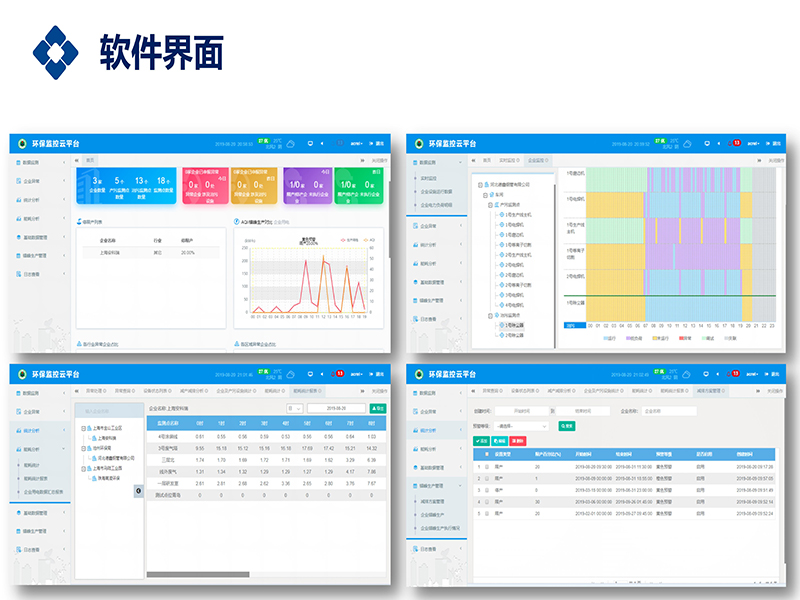This screenshot has width=800, height=600.
Task: Click the cloud weather icon in the timeline chart window
Action: tap(687, 144)
